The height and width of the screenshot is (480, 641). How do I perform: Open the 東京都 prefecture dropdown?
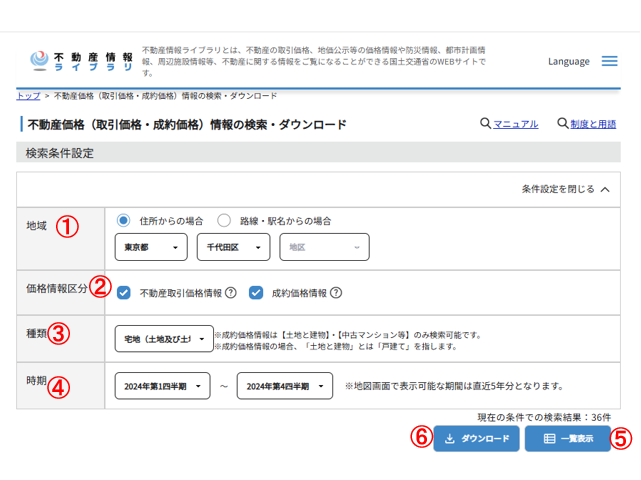pos(151,247)
